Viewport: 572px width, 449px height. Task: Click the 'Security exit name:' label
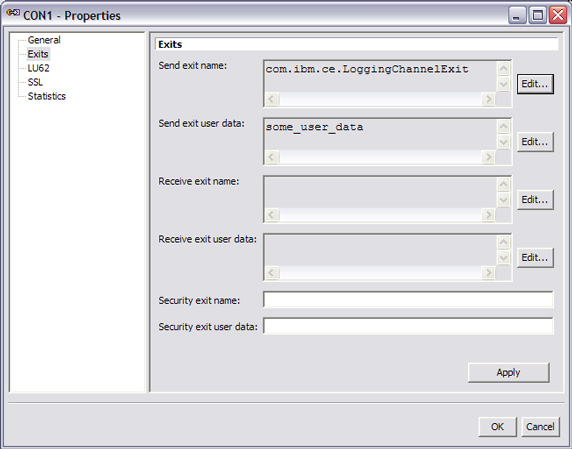click(x=199, y=301)
